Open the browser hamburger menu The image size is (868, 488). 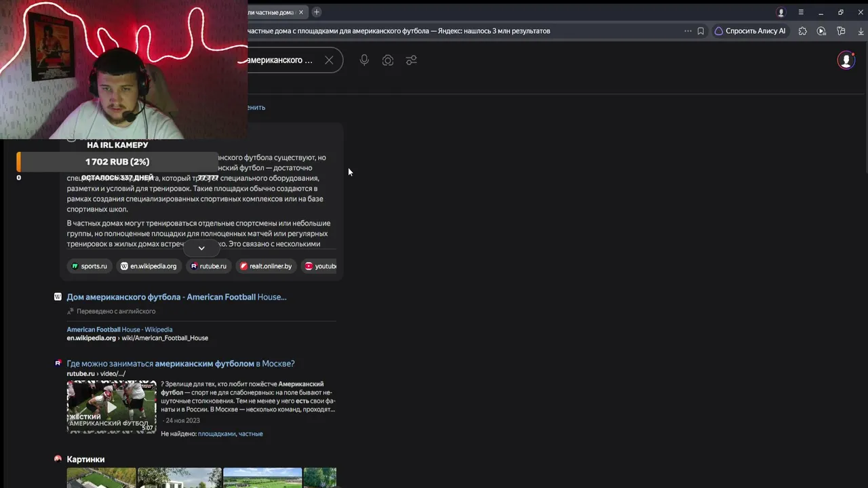801,12
